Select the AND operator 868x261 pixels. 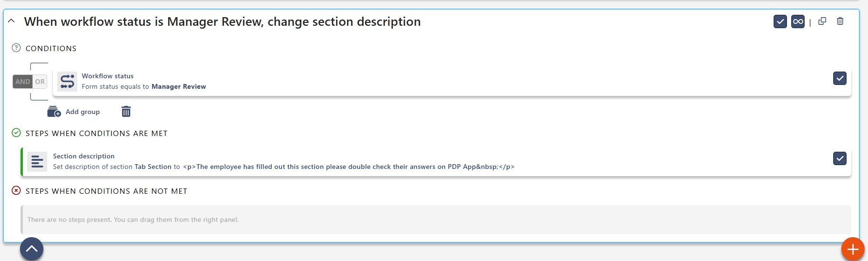click(x=22, y=82)
